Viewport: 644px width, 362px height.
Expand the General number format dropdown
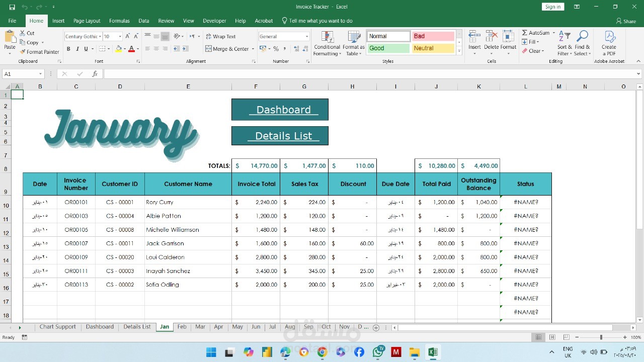click(306, 37)
